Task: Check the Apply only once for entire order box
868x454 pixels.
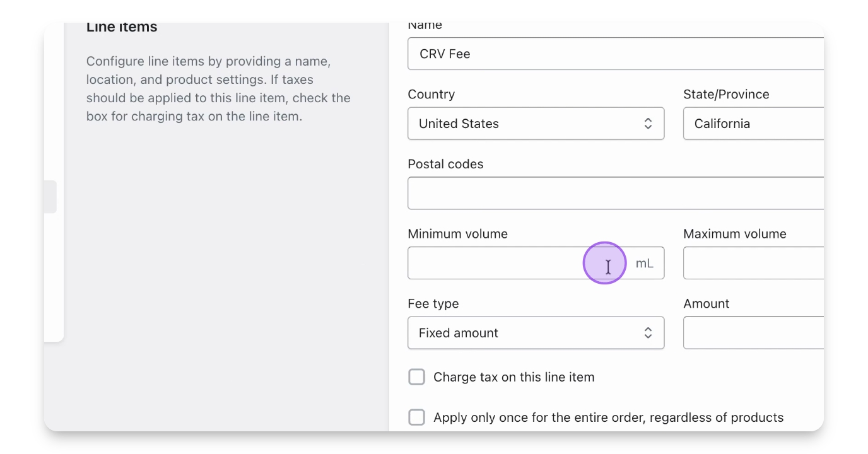Action: pos(417,417)
